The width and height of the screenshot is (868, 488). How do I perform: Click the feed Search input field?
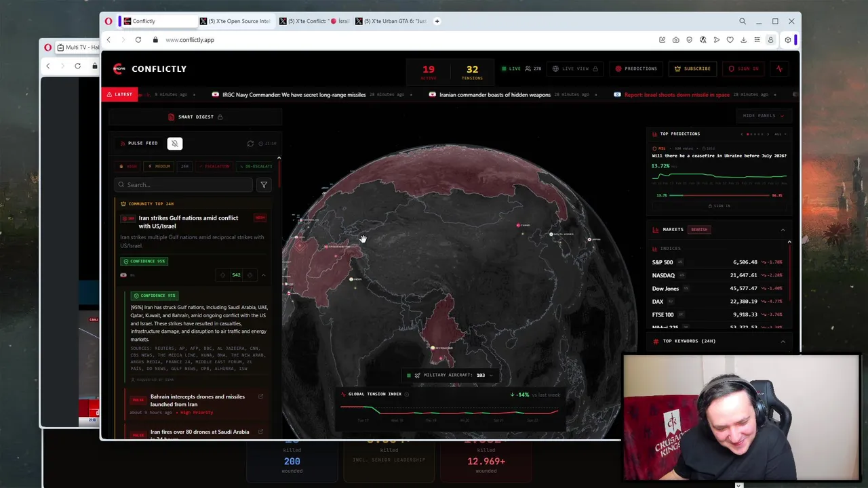(183, 184)
